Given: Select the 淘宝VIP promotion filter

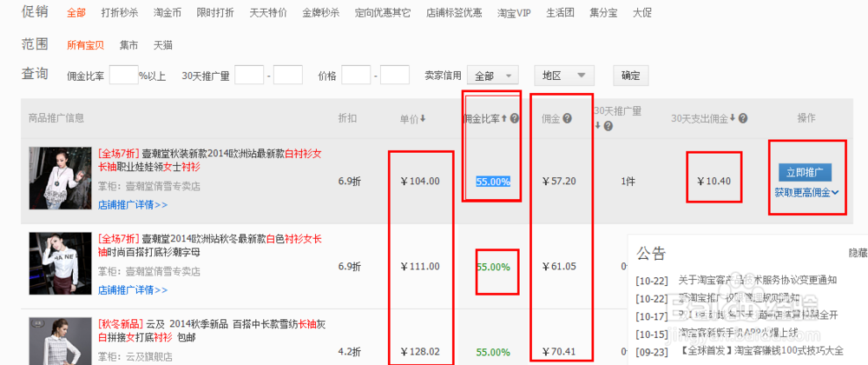Looking at the screenshot, I should [514, 13].
